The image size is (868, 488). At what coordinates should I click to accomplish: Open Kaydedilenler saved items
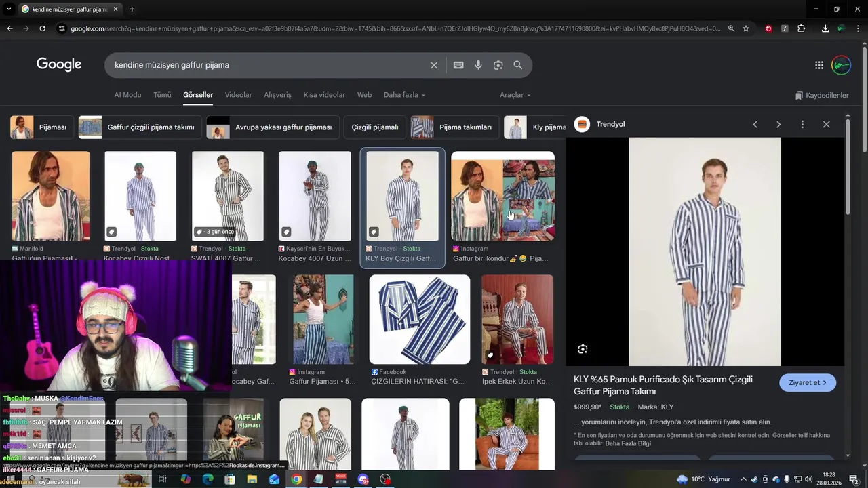point(822,95)
